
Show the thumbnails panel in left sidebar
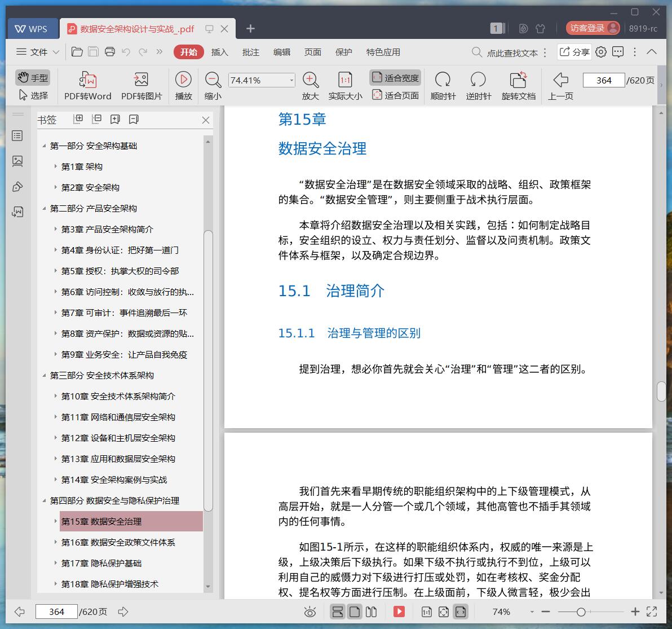point(17,161)
